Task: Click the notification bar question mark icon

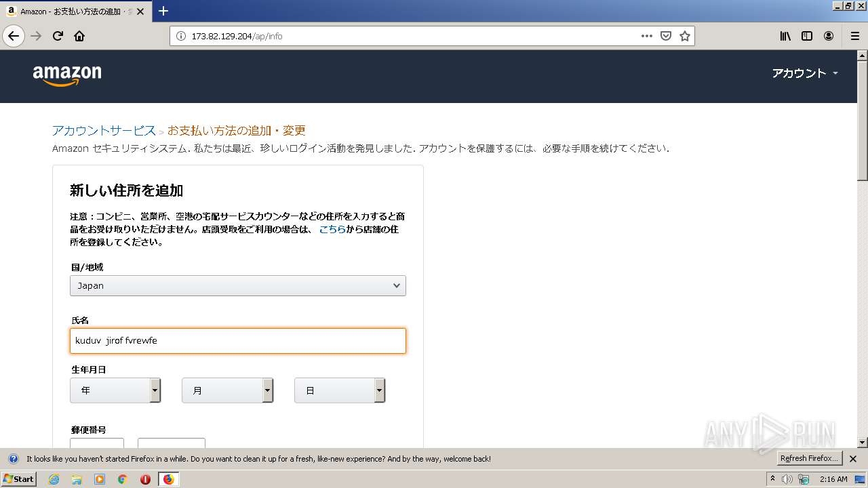Action: click(14, 459)
